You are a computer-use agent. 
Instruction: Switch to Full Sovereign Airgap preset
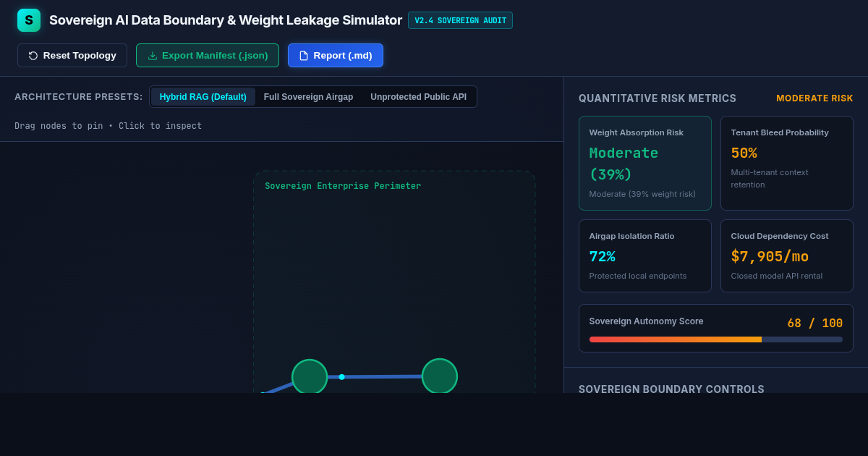[308, 97]
